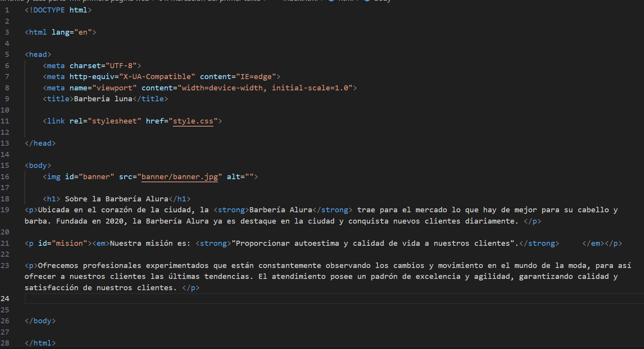The width and height of the screenshot is (644, 349).
Task: Click the text "Nuestra misión es:"
Action: click(x=150, y=243)
